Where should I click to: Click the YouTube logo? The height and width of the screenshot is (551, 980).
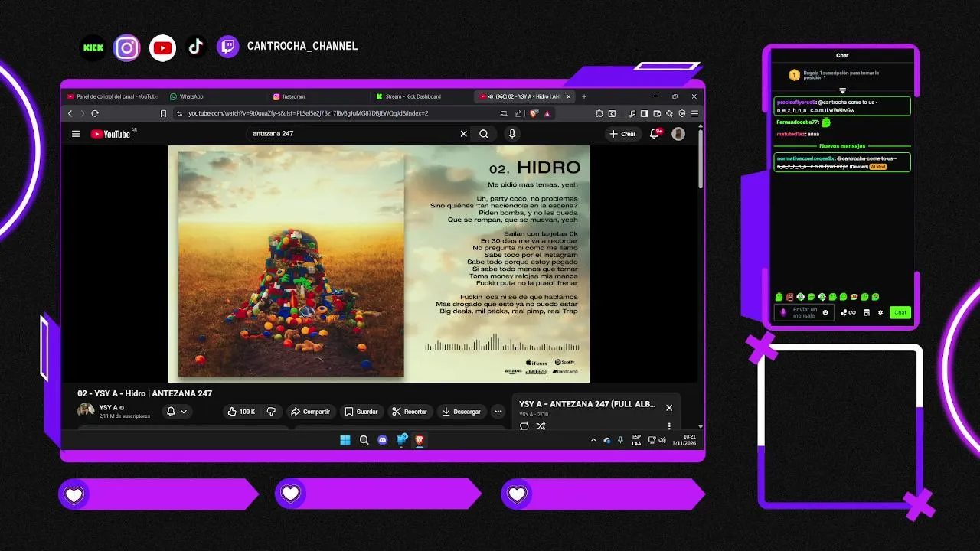point(110,134)
